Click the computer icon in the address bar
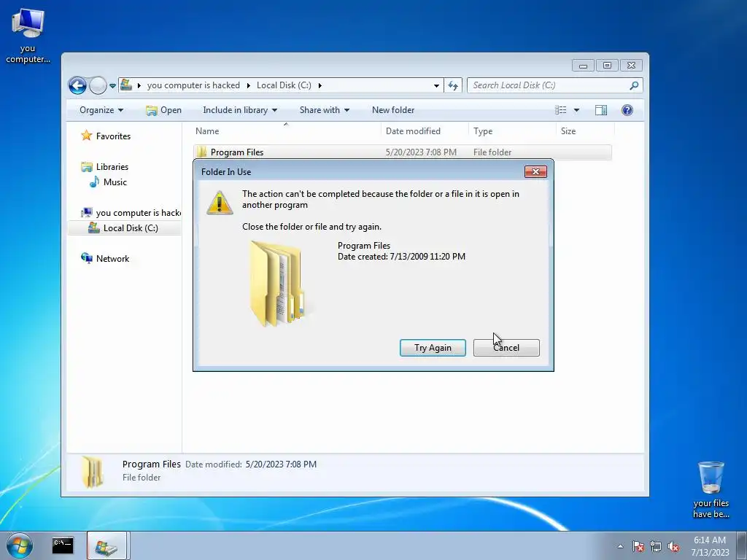Viewport: 747px width, 560px height. point(126,85)
